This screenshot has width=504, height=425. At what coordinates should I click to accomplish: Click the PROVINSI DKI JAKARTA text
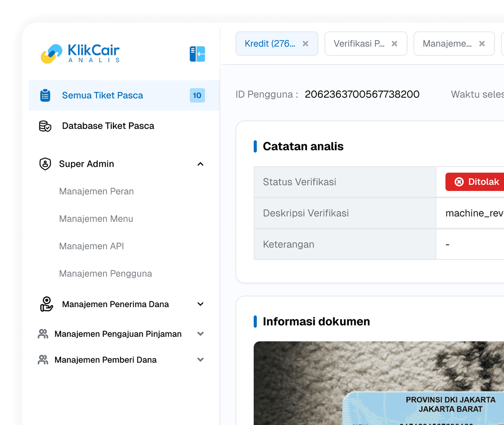(450, 400)
